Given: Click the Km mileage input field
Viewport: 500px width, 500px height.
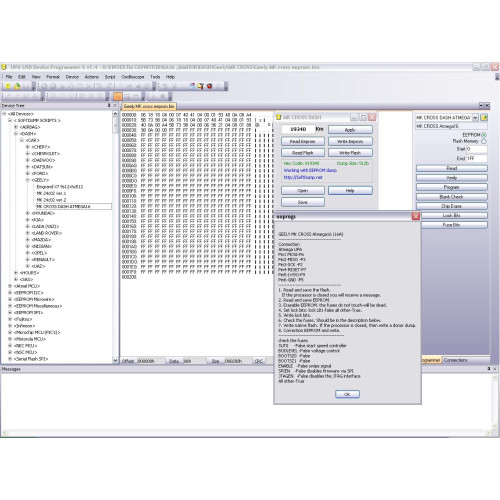Looking at the screenshot, I should coord(298,129).
